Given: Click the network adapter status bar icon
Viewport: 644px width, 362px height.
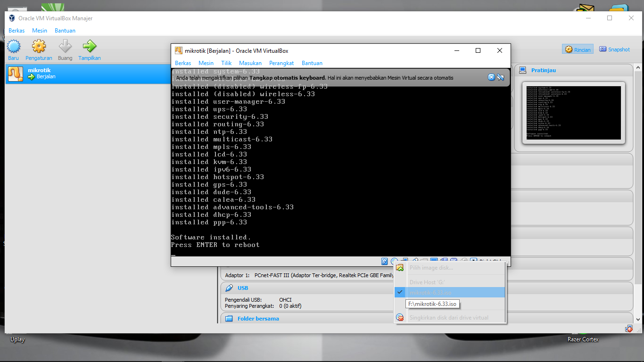Looking at the screenshot, I should [x=405, y=260].
